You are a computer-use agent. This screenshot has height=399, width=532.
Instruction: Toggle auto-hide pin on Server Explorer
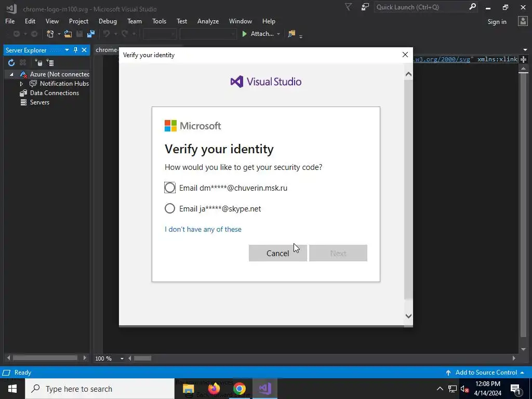point(75,50)
